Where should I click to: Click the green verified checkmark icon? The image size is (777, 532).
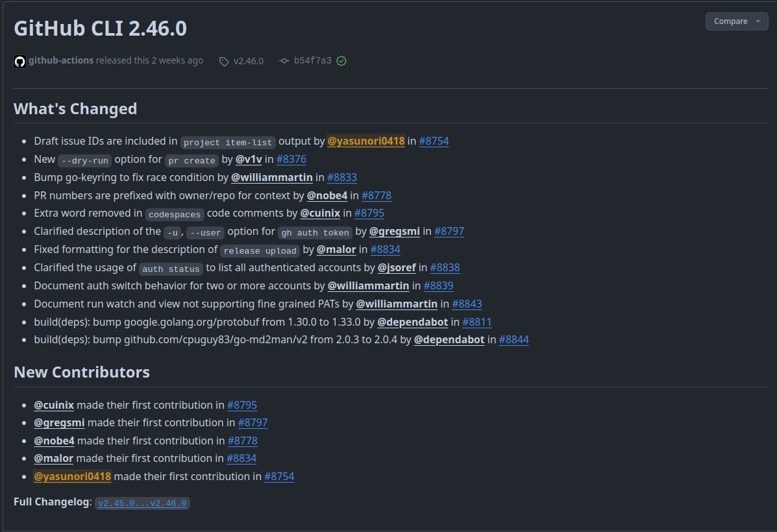(341, 61)
